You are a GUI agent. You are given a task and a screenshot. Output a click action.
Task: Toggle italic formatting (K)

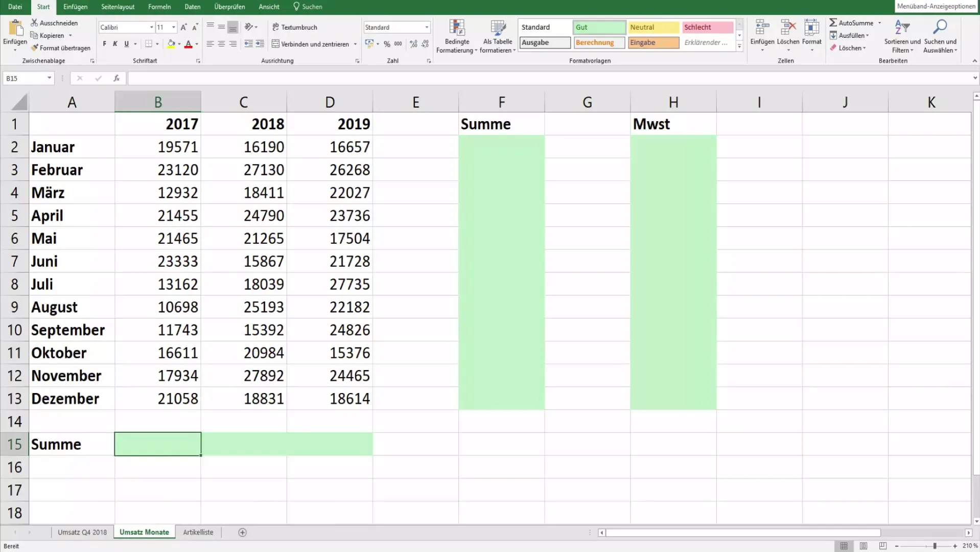click(x=115, y=44)
